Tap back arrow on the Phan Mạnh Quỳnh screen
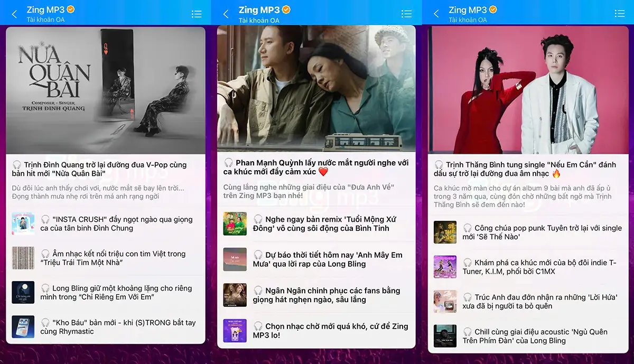 [x=226, y=14]
